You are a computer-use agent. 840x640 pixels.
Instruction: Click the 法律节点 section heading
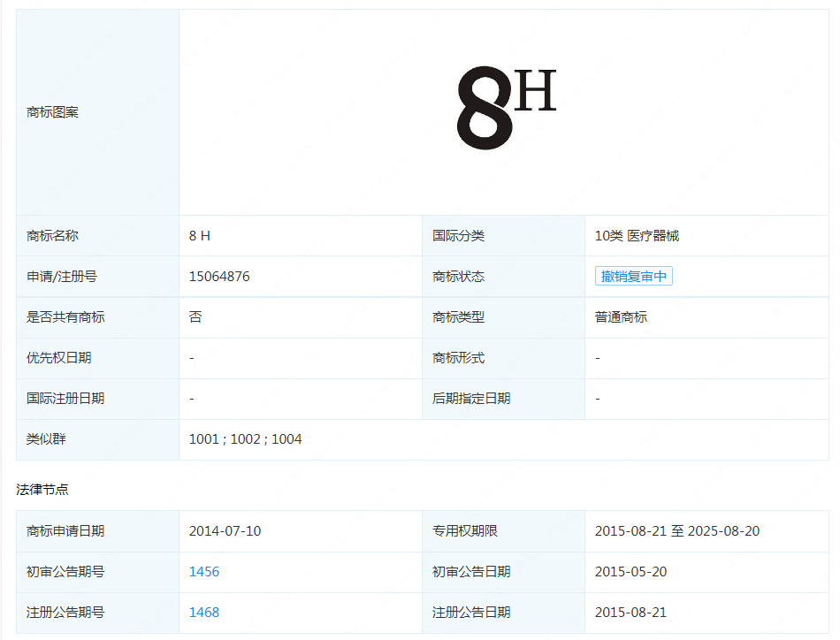click(42, 490)
